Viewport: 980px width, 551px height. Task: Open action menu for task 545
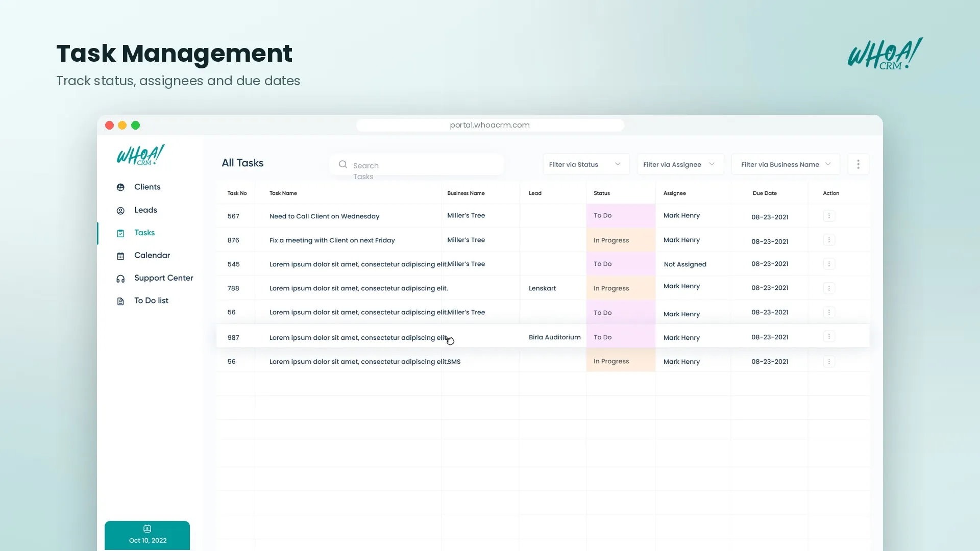829,264
